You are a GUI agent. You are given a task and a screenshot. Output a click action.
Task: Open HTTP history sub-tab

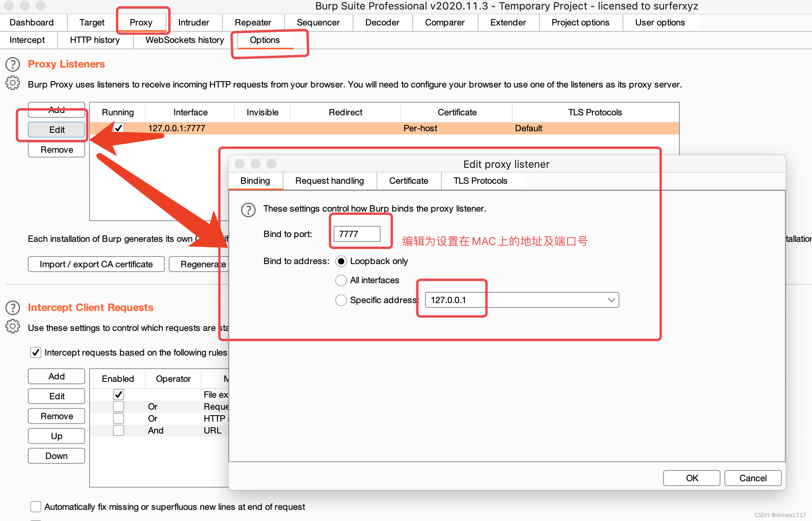point(95,40)
